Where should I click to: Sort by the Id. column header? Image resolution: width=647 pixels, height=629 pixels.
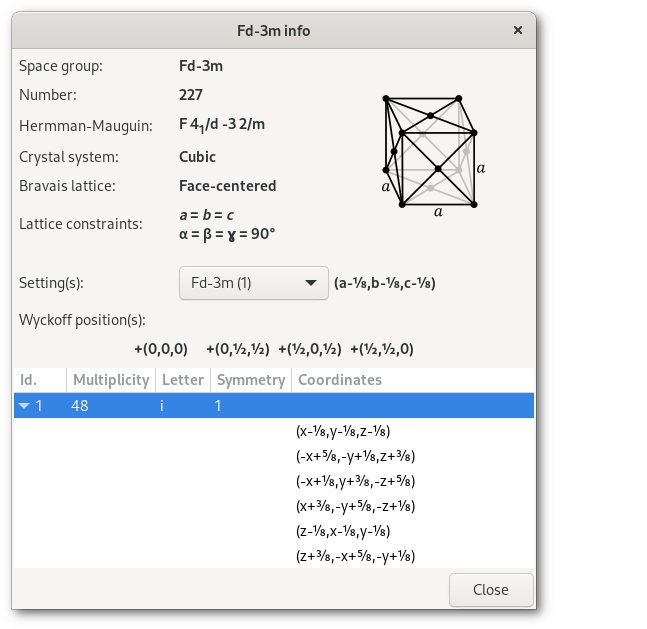(40, 380)
